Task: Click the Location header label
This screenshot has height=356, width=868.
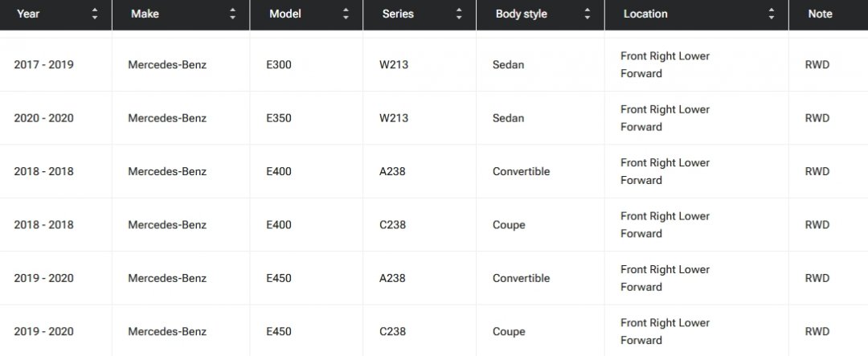Action: pyautogui.click(x=645, y=14)
